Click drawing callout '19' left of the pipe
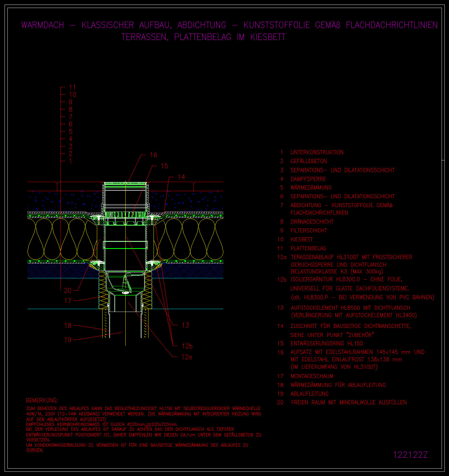The width and height of the screenshot is (449, 476). point(68,340)
